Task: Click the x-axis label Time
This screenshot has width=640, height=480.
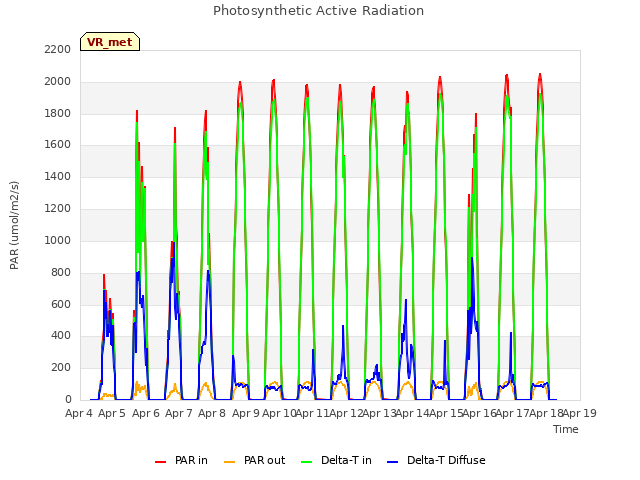Action: pyautogui.click(x=566, y=429)
